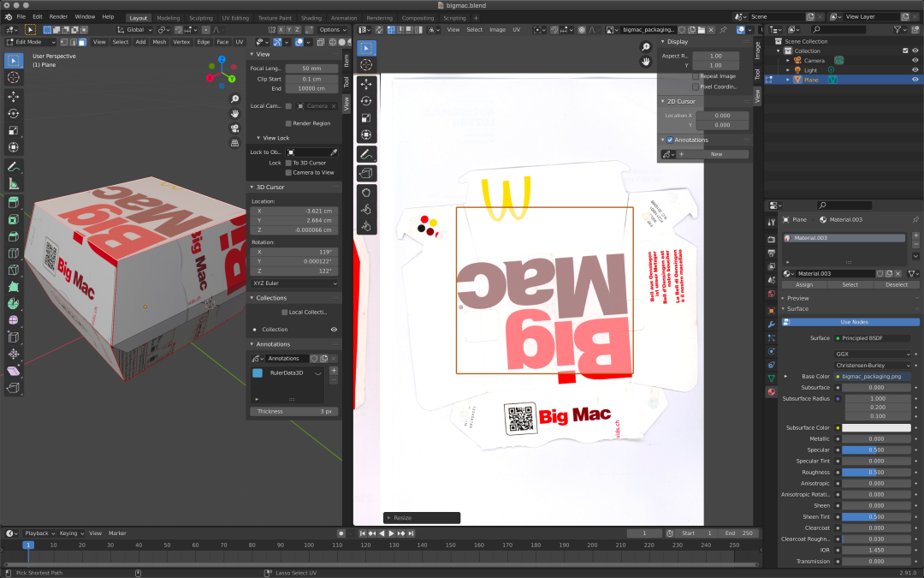
Task: Click the zoom gizmo in the 3D viewport
Action: coord(234,98)
